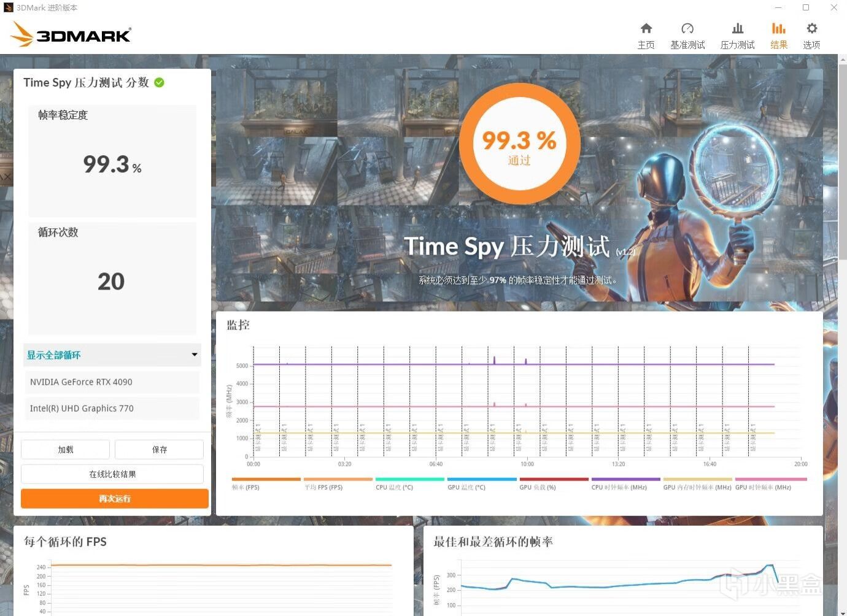The width and height of the screenshot is (847, 616).
Task: Click the loop count value 20
Action: 111,281
